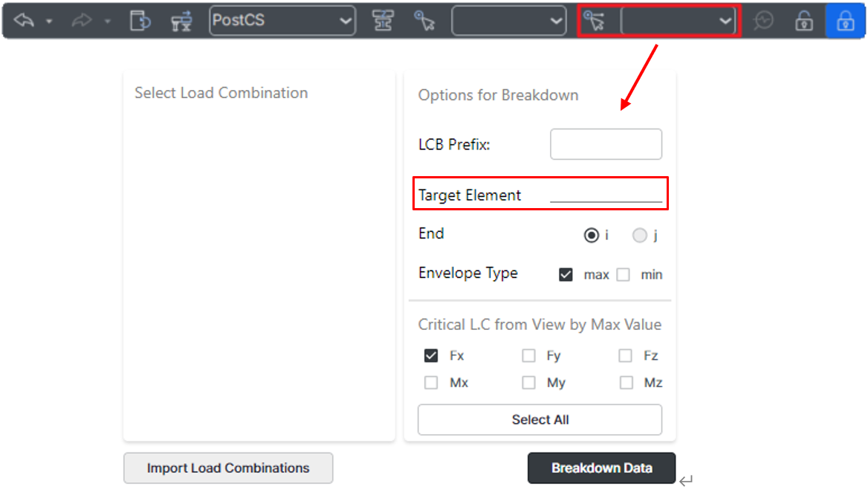This screenshot has height=495, width=868.
Task: Click the structure icon right of PostCS
Action: (383, 21)
